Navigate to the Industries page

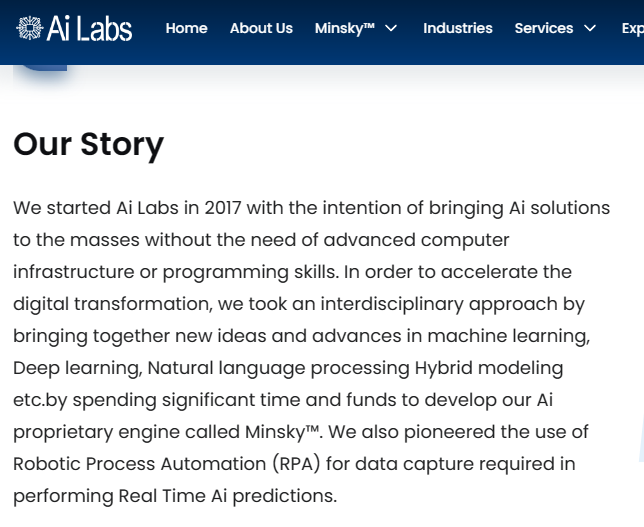[458, 28]
